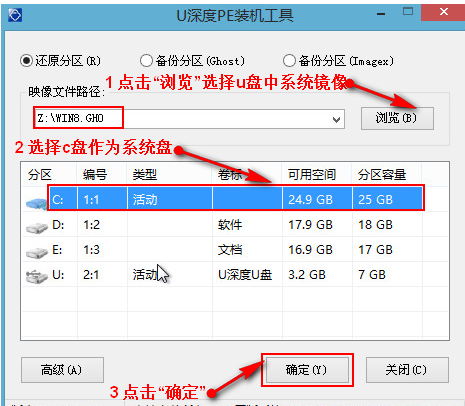
Task: Click the 3.2 GB free space cell
Action: [307, 275]
